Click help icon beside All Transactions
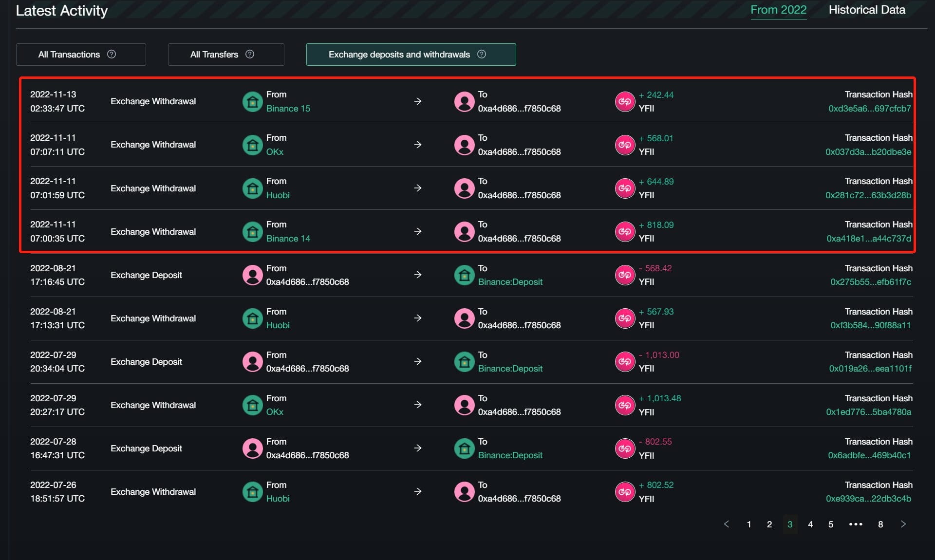This screenshot has height=560, width=935. 112,54
